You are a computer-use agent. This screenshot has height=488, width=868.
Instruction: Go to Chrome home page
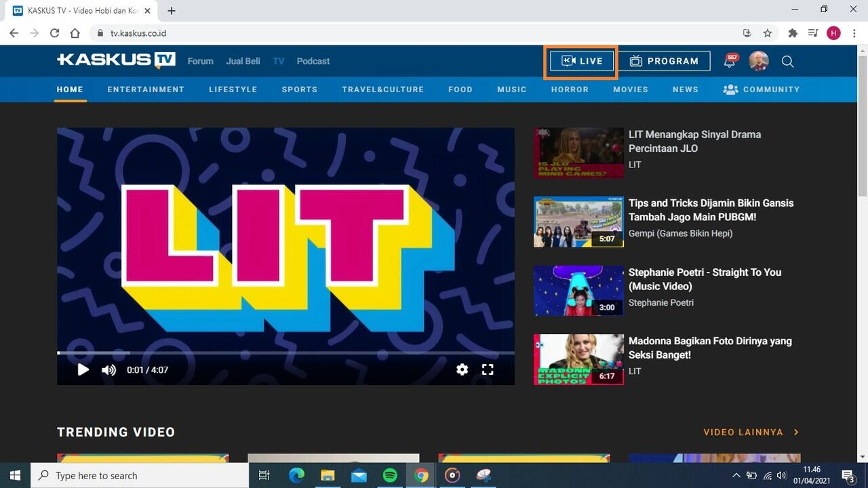coord(75,33)
